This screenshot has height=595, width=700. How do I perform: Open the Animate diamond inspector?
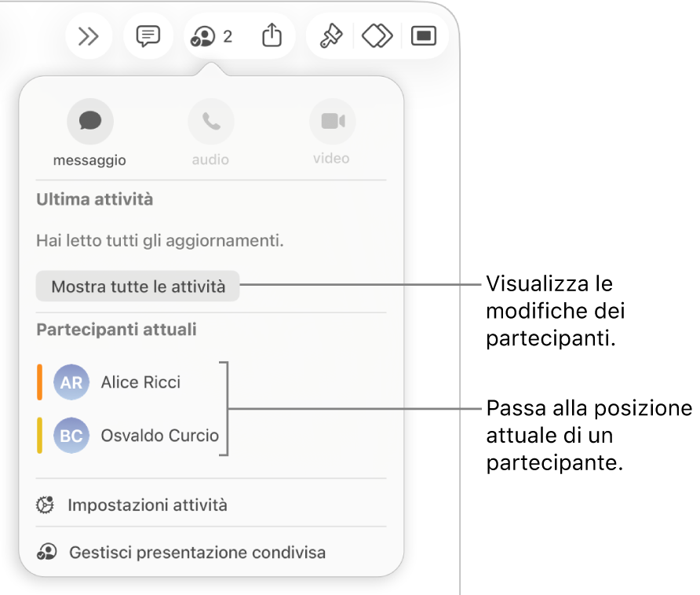[377, 36]
